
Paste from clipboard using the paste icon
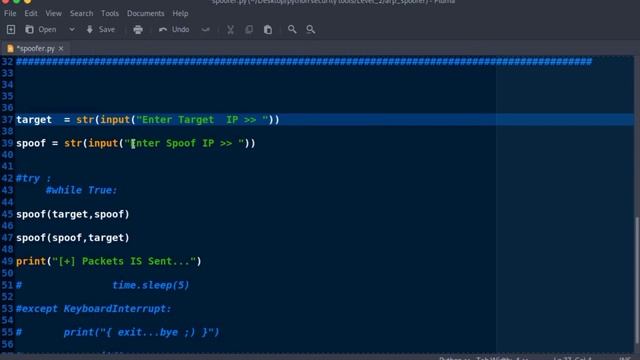click(x=268, y=29)
